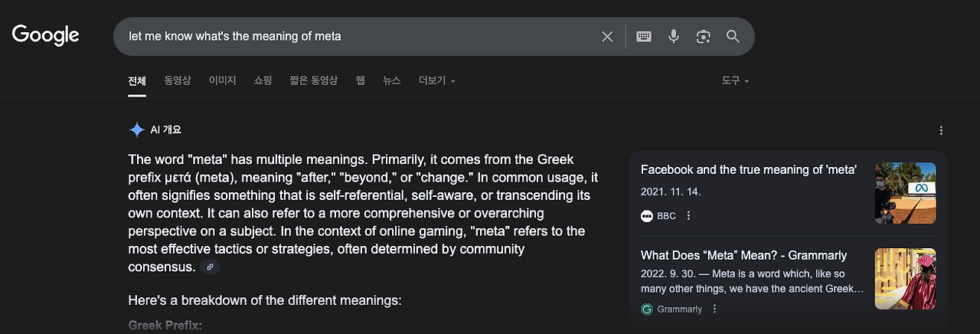Click the magnifier search button

(x=733, y=36)
